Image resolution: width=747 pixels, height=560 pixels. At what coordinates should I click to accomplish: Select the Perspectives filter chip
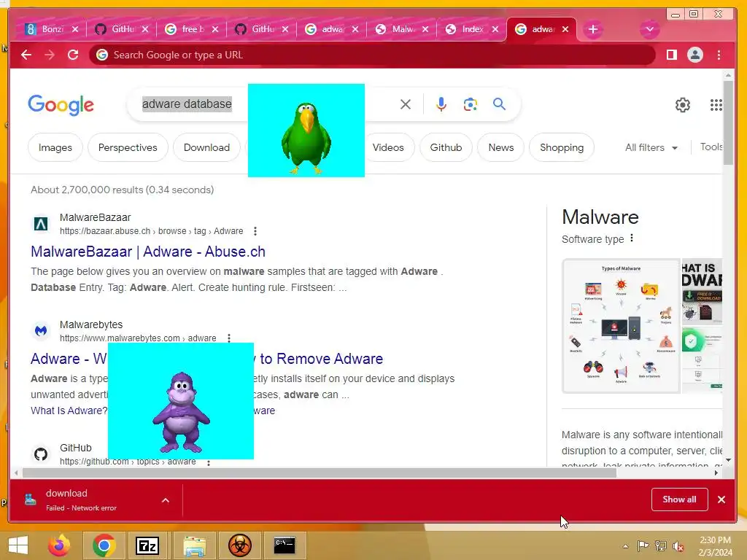point(128,147)
